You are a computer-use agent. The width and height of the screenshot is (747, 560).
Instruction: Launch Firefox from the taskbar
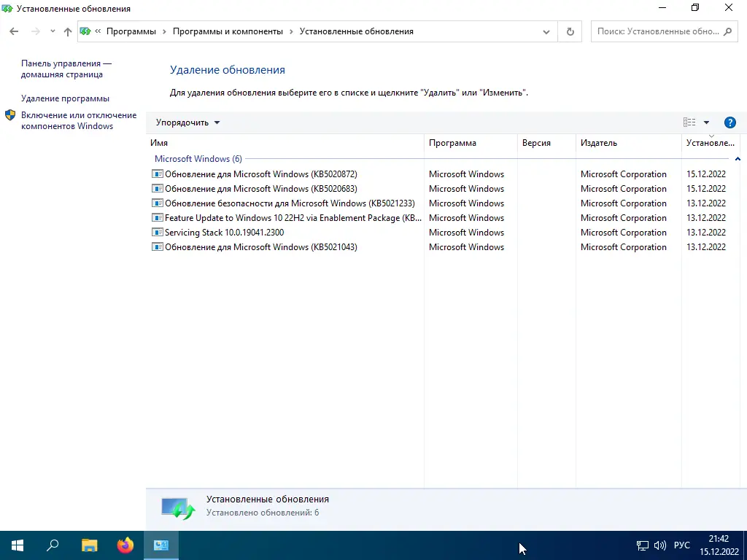coord(125,545)
